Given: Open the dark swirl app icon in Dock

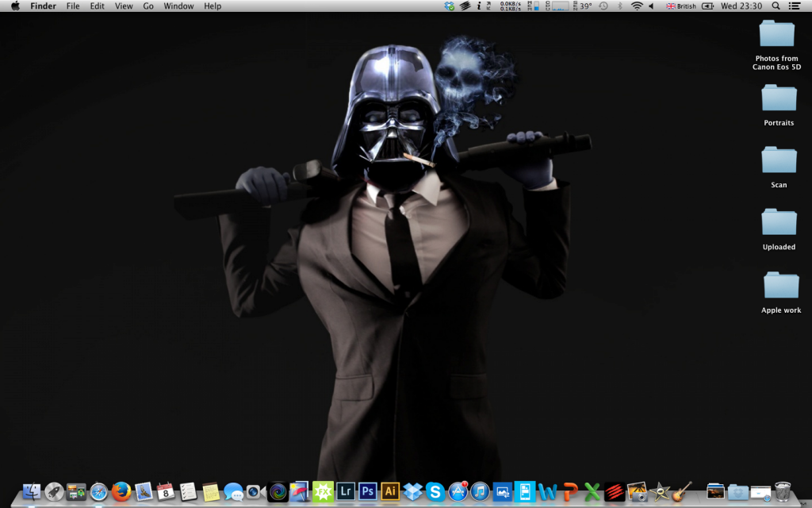Looking at the screenshot, I should 278,491.
